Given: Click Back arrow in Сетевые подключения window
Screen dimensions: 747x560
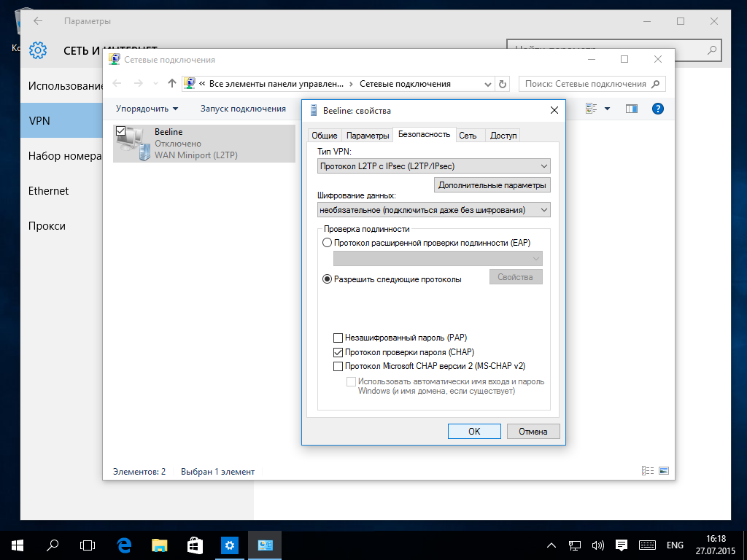Looking at the screenshot, I should tap(117, 83).
